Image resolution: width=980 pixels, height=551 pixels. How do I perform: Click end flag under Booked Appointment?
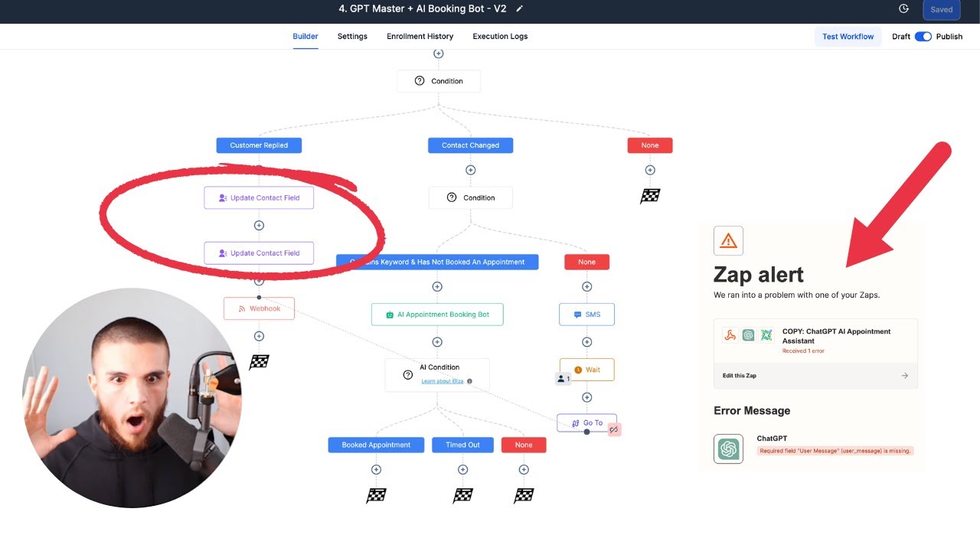pyautogui.click(x=376, y=496)
